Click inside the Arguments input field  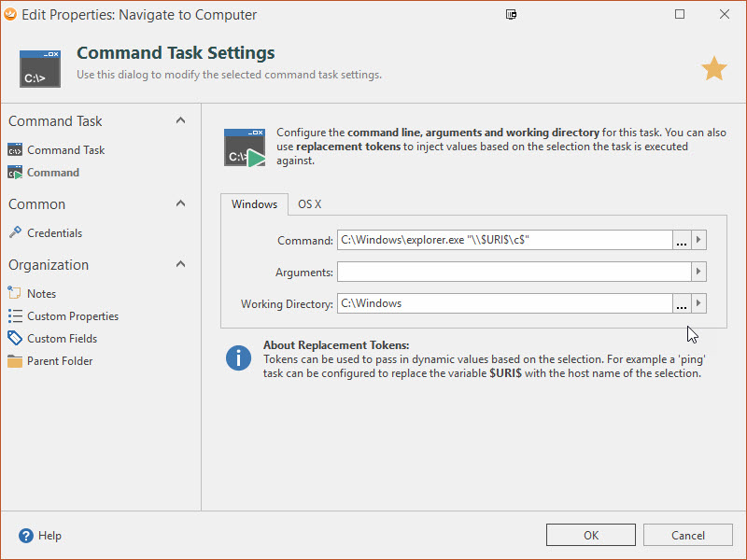[x=514, y=272]
